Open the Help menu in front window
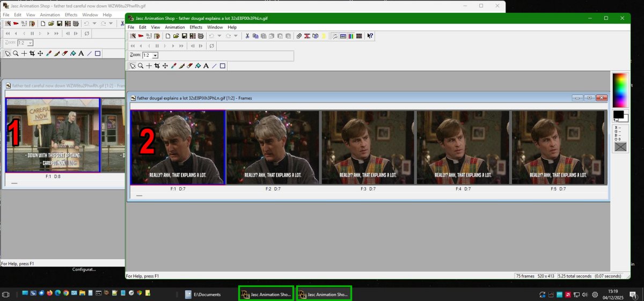This screenshot has height=301, width=644. [232, 27]
